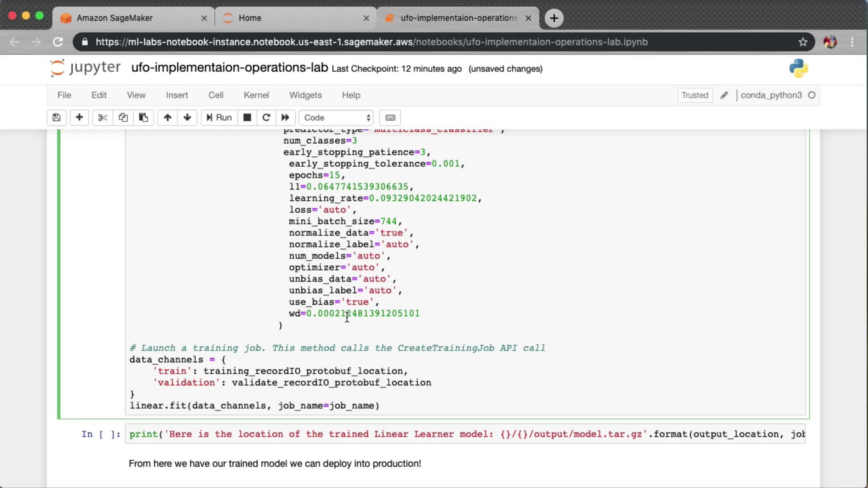Interrupt the kernel with stop icon
This screenshot has width=868, height=488.
click(247, 117)
